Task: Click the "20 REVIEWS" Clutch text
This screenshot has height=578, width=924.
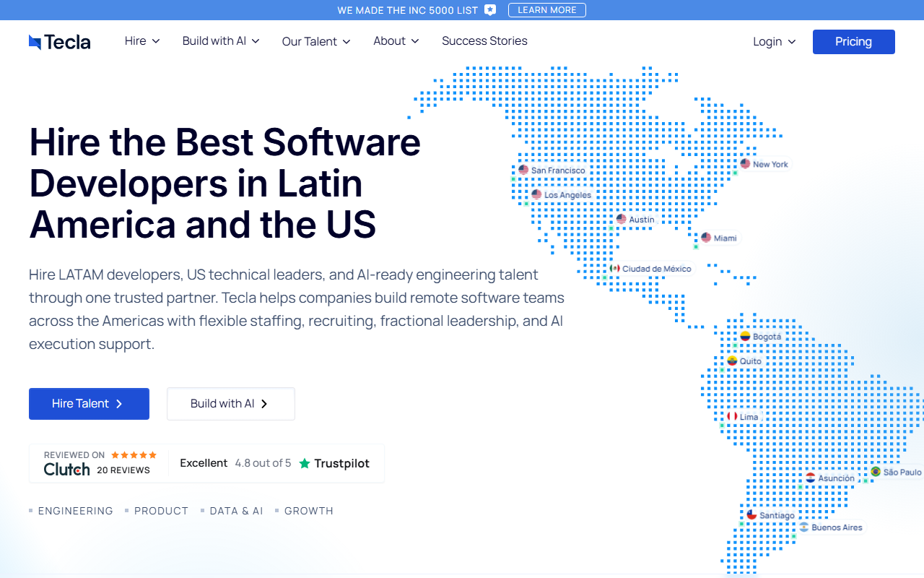Action: pyautogui.click(x=123, y=470)
